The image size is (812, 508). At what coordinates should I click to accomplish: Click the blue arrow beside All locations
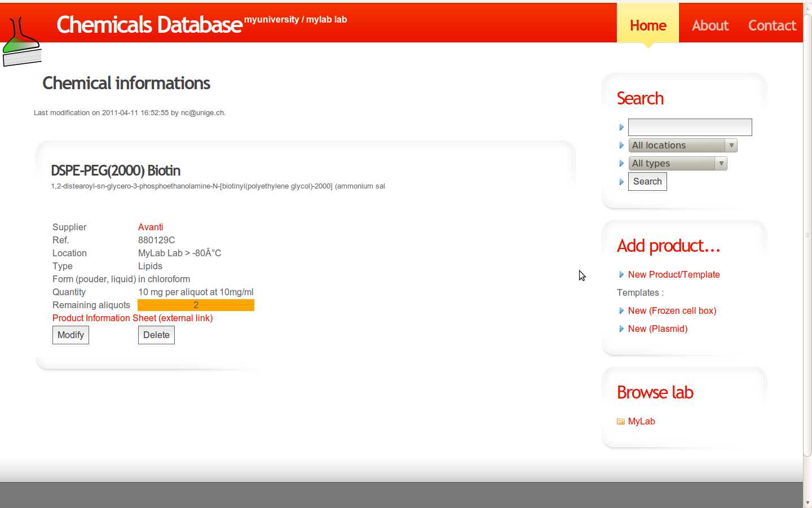pos(621,145)
